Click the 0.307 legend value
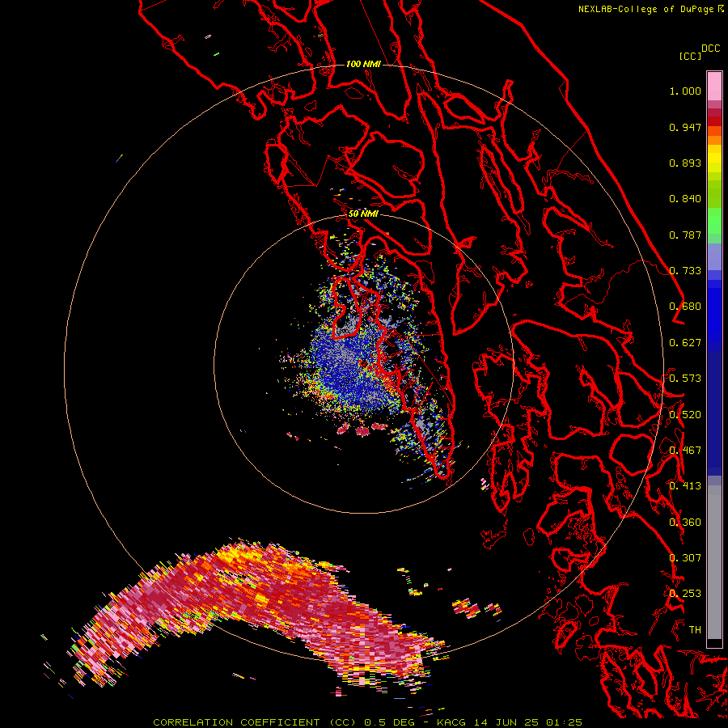The height and width of the screenshot is (728, 728). tap(685, 558)
